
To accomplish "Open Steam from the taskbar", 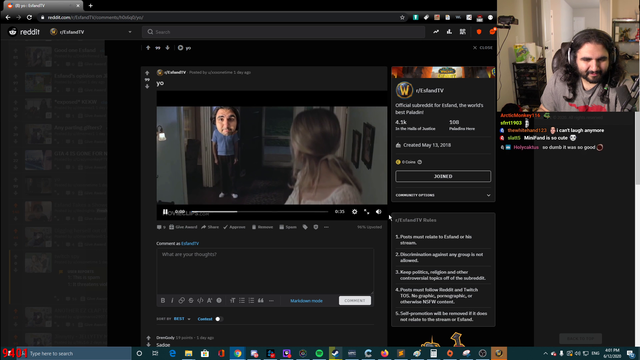I will [336, 353].
